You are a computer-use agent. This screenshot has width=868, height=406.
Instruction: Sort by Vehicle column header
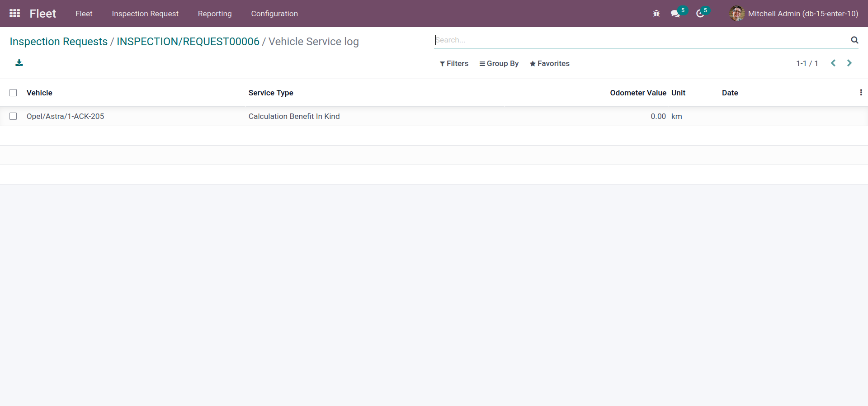point(39,93)
